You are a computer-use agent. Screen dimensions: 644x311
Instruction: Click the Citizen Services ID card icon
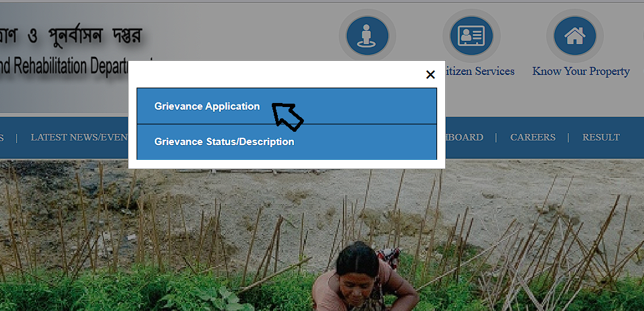pyautogui.click(x=471, y=36)
